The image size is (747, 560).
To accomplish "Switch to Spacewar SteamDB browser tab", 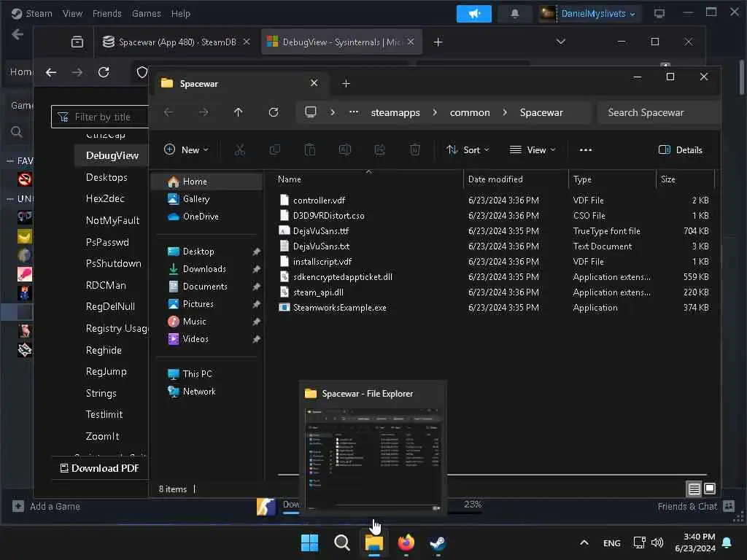I will point(177,42).
